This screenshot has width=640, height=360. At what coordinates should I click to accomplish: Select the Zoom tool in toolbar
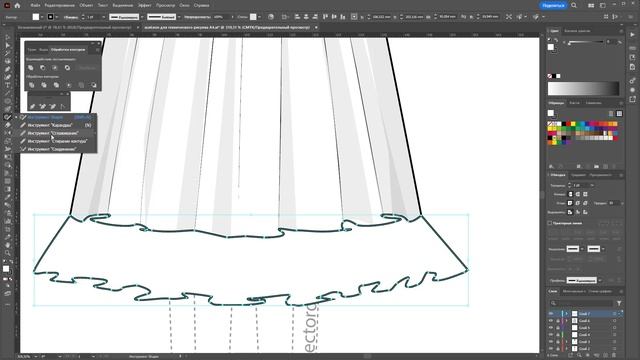[7, 253]
